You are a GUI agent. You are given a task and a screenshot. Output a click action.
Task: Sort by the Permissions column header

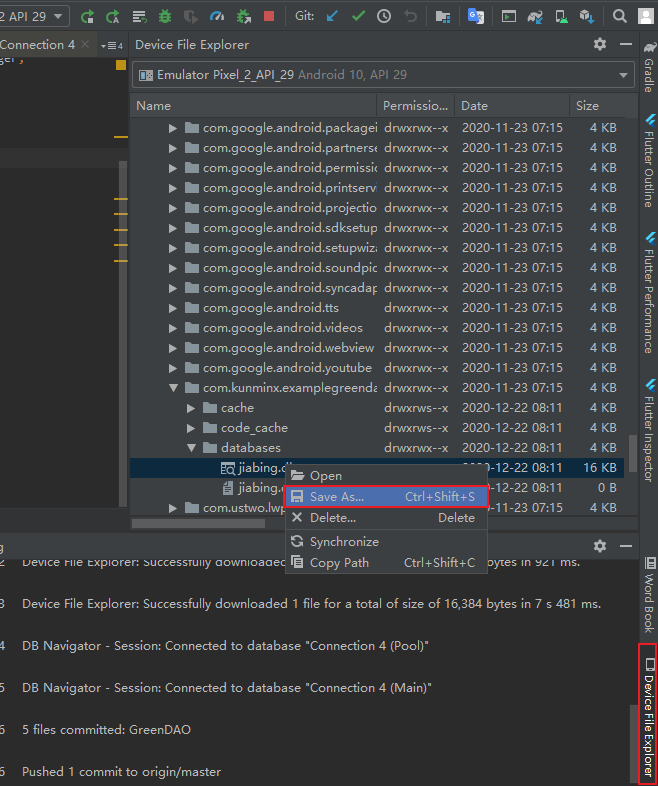pyautogui.click(x=415, y=106)
